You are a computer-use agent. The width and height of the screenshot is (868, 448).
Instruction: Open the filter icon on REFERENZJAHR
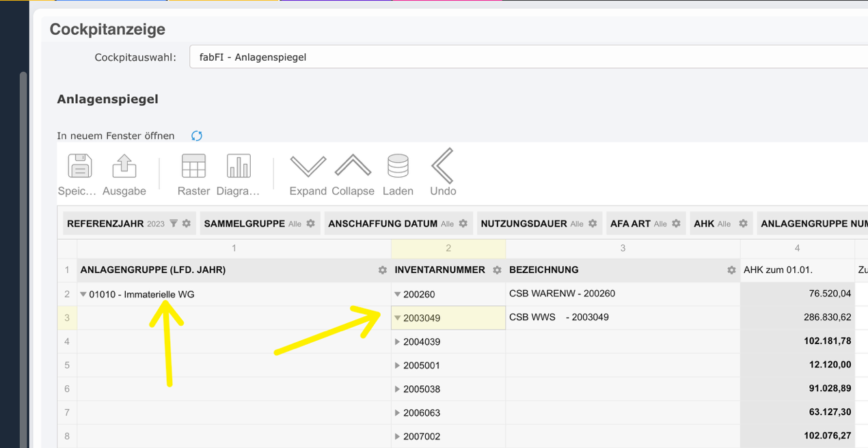click(174, 223)
